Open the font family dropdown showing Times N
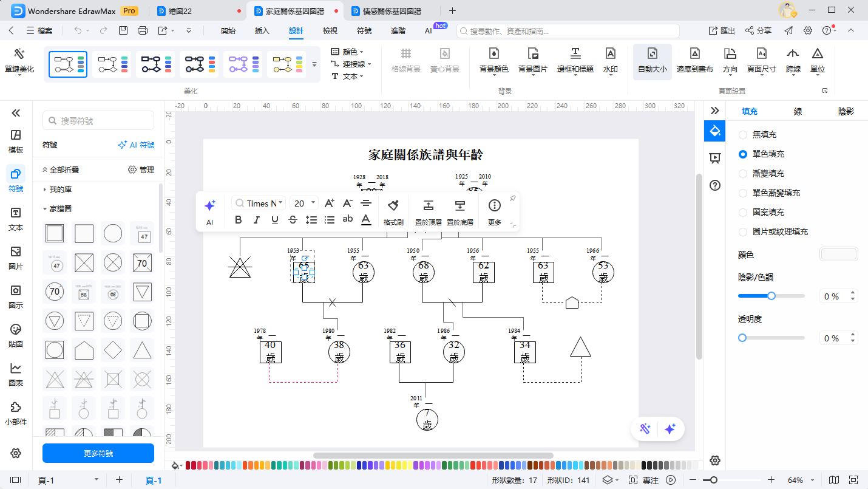This screenshot has height=489, width=868. [x=257, y=203]
